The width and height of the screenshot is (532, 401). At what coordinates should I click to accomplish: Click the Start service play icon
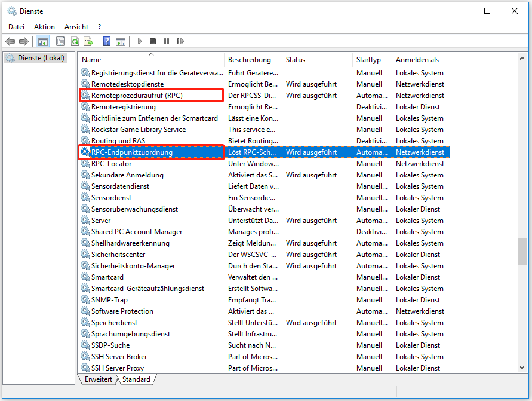coord(140,41)
